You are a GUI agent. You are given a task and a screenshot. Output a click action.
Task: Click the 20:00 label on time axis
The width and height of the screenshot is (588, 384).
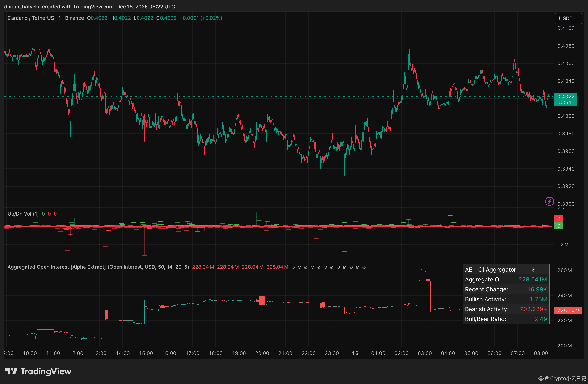262,353
